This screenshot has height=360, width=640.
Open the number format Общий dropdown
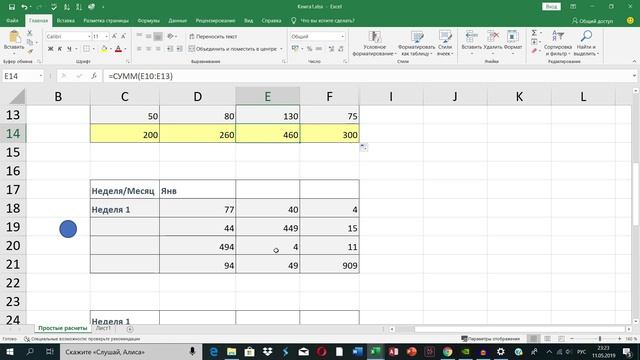click(342, 37)
